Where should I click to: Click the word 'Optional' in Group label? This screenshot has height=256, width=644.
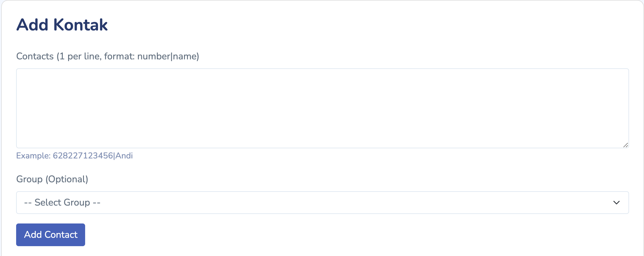(67, 179)
